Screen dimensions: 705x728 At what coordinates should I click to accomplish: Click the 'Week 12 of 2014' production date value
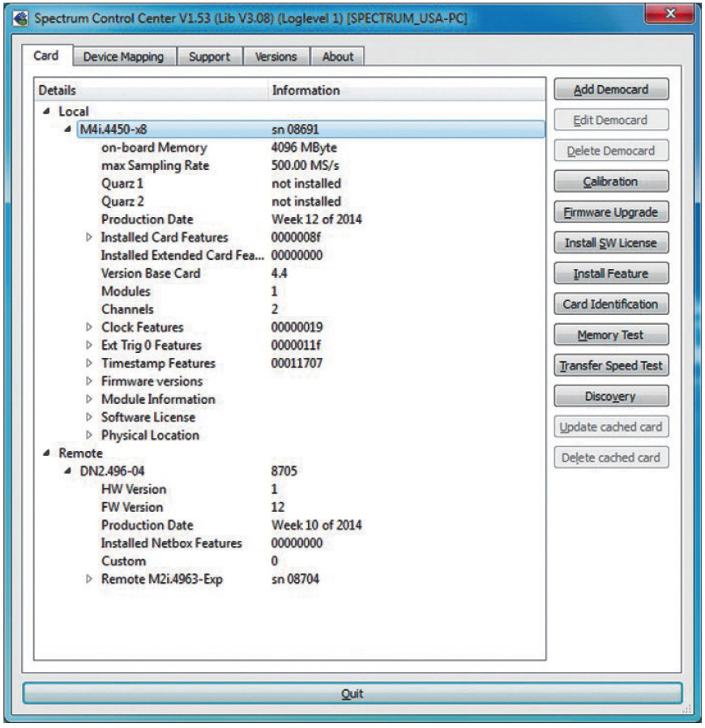[x=317, y=219]
